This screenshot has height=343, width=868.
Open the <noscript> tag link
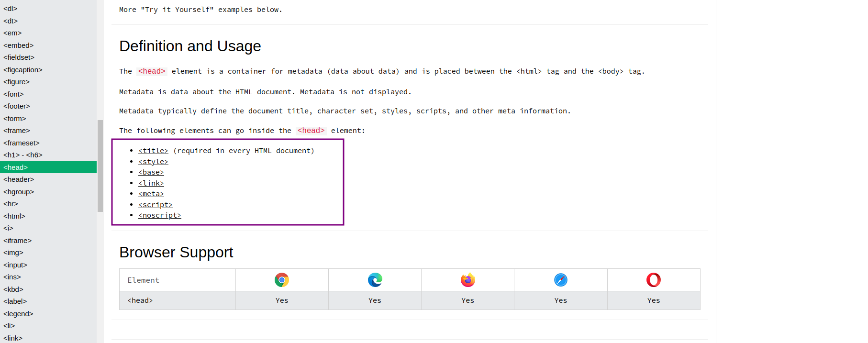coord(160,215)
